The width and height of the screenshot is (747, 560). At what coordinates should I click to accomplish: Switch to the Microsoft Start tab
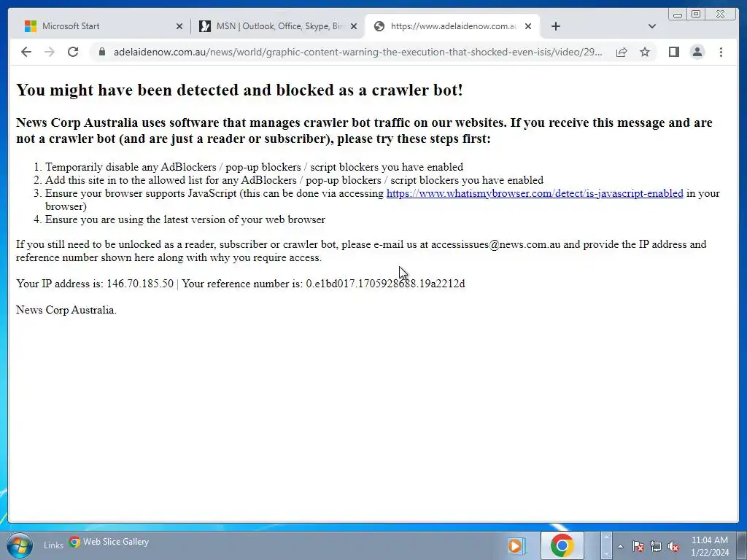pos(102,26)
